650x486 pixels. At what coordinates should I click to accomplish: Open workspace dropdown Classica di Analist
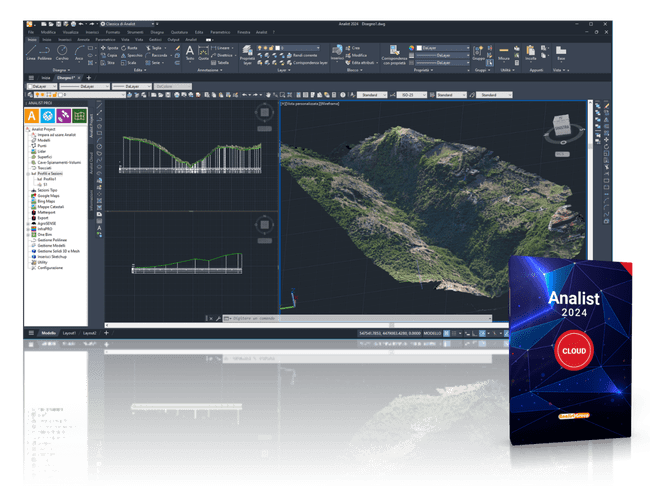pos(128,24)
